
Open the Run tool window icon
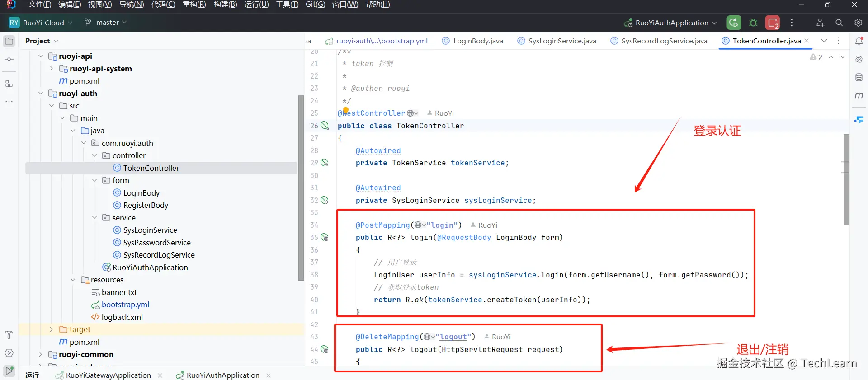[9, 371]
